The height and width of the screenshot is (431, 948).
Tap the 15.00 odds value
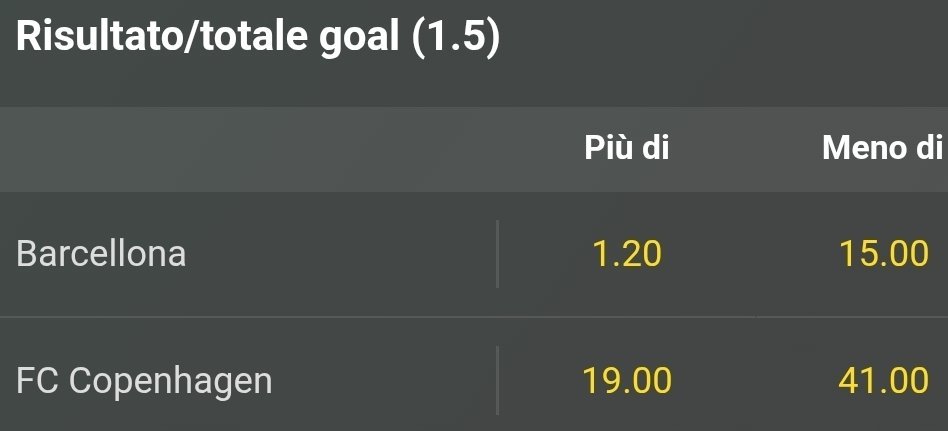point(885,254)
